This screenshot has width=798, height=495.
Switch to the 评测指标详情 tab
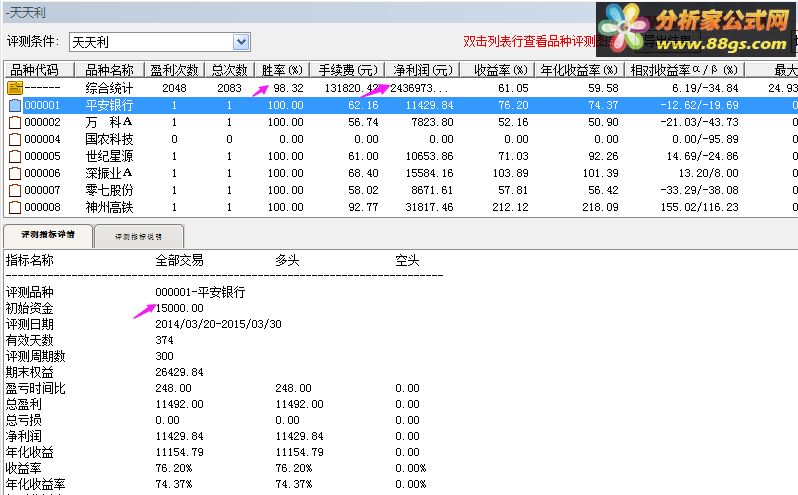coord(48,235)
